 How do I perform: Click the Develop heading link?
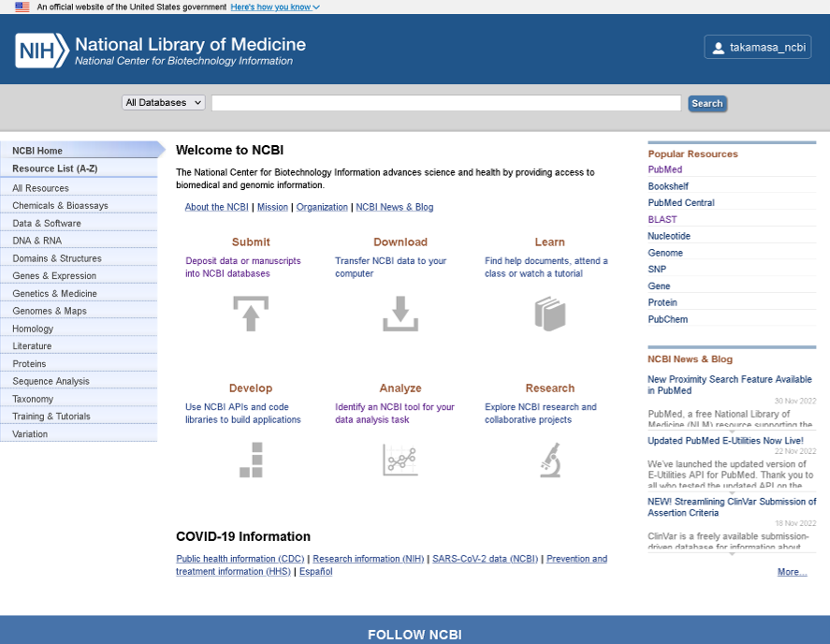251,388
